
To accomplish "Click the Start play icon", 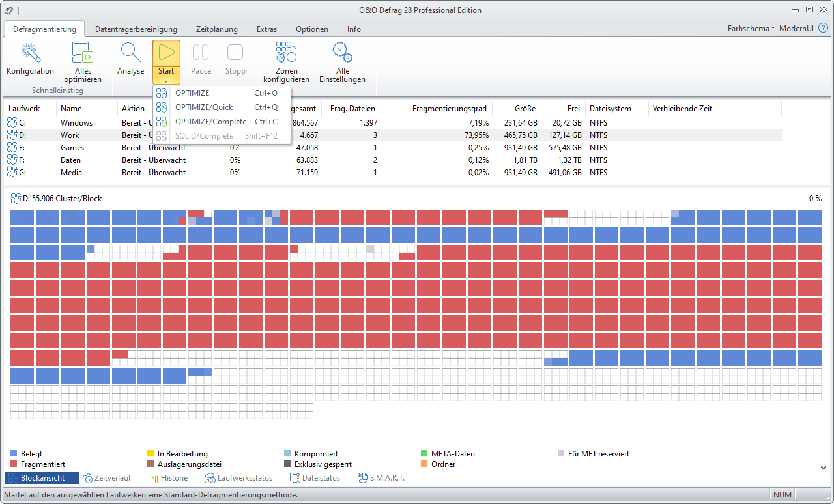I will coord(166,53).
